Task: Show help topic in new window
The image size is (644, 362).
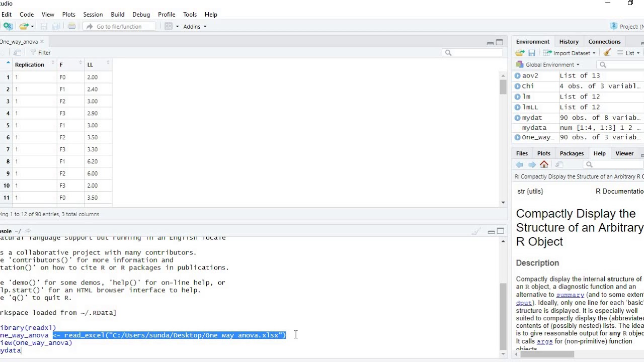Action: coord(559,165)
